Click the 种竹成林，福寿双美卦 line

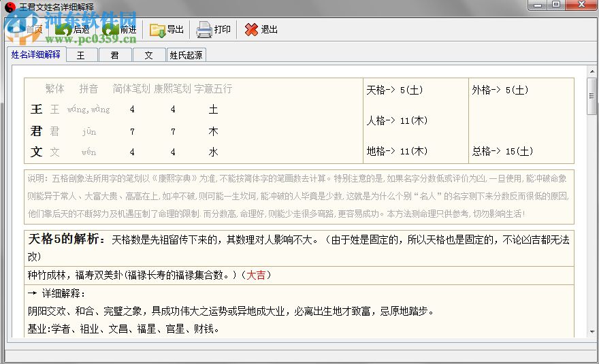149,275
